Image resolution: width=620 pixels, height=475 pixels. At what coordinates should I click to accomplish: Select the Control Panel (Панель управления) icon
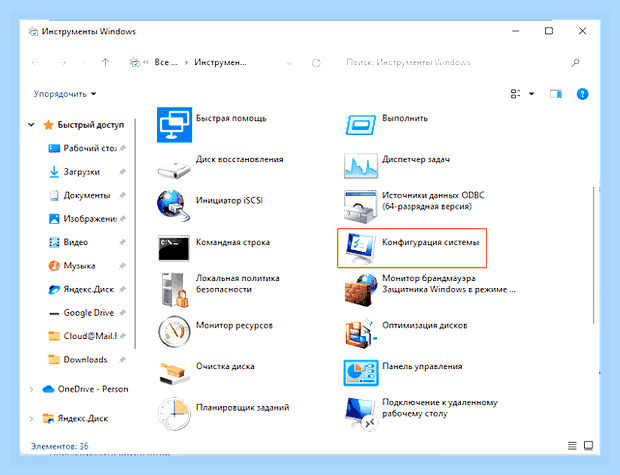click(361, 373)
